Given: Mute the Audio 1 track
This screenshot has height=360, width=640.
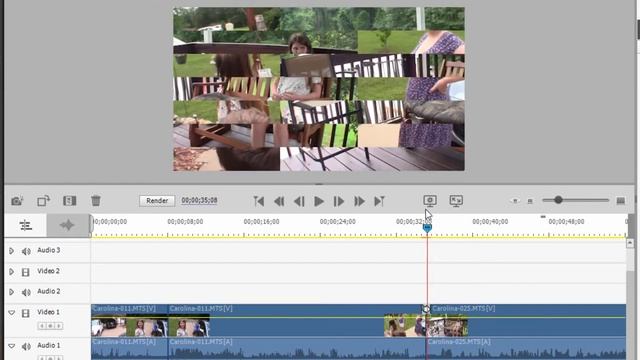Looking at the screenshot, I should (x=26, y=347).
